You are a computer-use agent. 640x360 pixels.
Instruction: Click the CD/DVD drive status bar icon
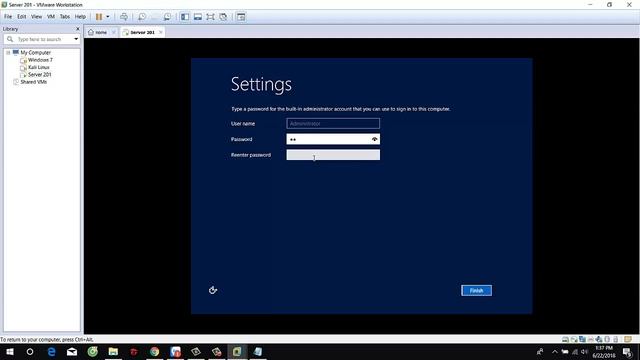point(574,339)
